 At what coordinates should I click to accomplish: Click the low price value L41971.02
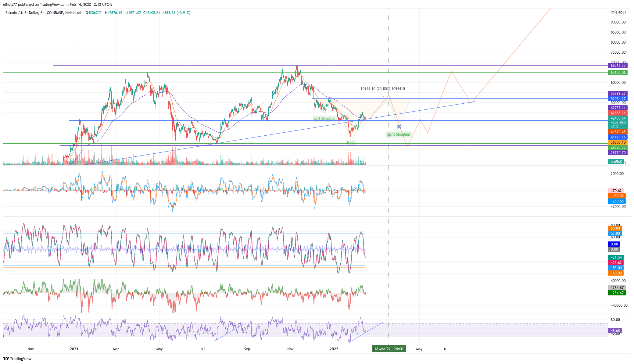pyautogui.click(x=133, y=13)
